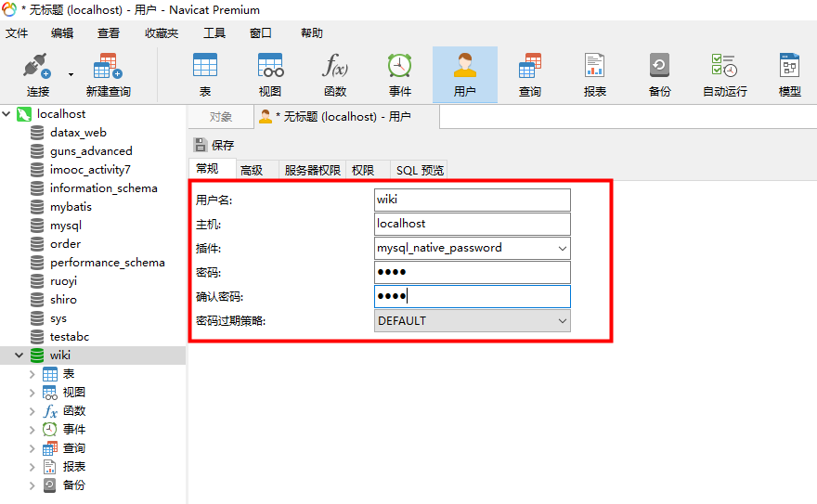
Task: Click the 密码 password field
Action: click(x=472, y=272)
